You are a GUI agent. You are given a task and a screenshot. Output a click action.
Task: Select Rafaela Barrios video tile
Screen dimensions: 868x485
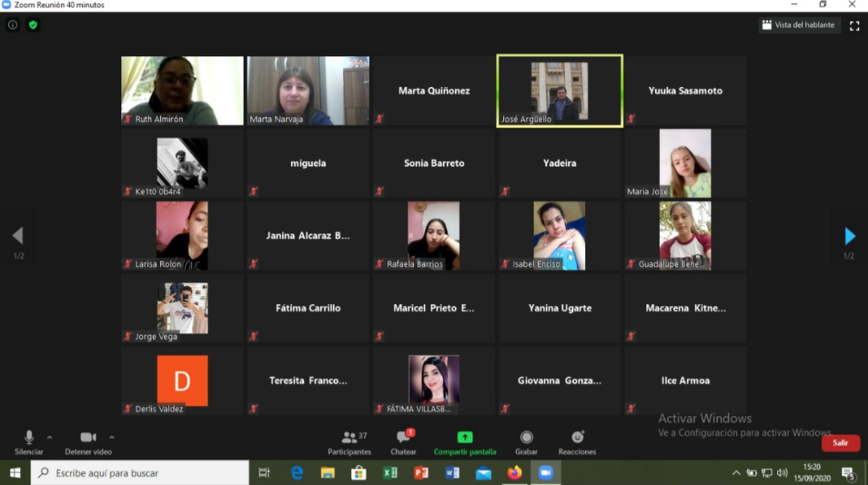point(433,236)
